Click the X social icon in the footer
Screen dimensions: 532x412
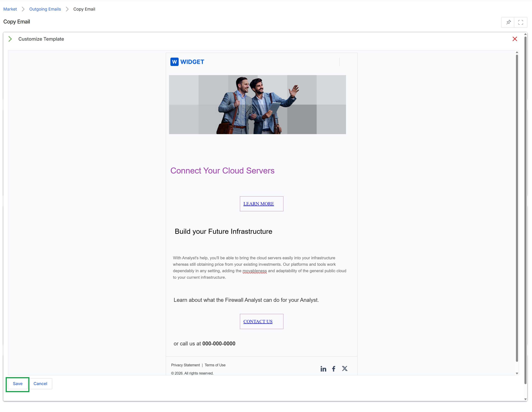coord(344,368)
